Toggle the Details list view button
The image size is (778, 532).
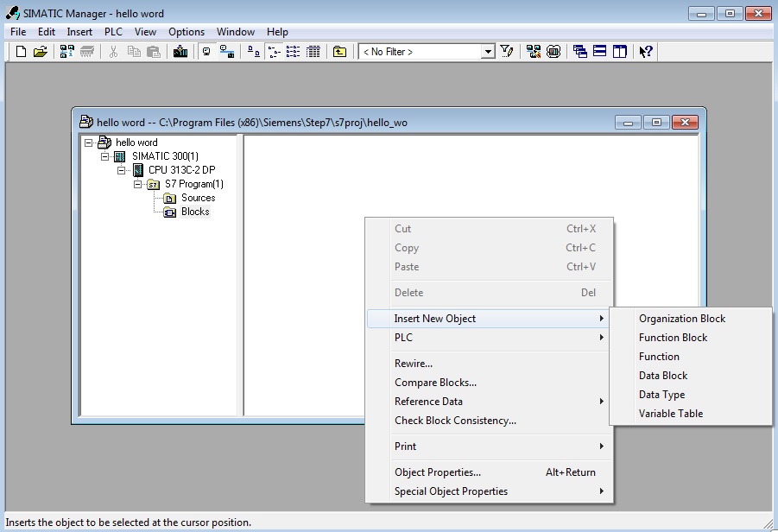tap(313, 52)
